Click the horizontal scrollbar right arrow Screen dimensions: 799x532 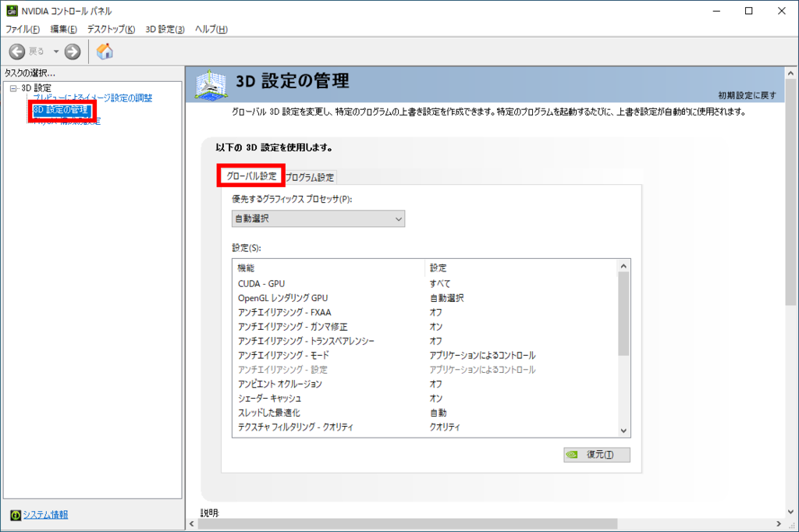pos(779,524)
